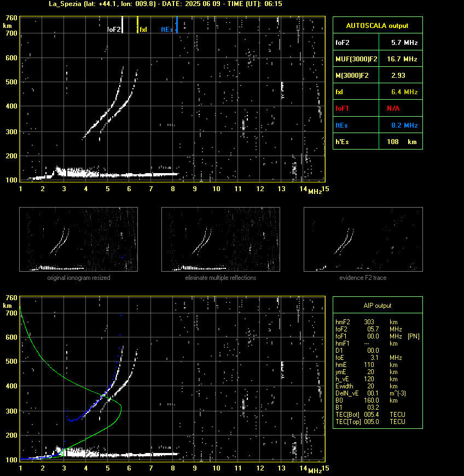Click the foF1 00.0 MHz [PN] row
Image resolution: width=464 pixels, height=476 pixels.
click(x=378, y=336)
